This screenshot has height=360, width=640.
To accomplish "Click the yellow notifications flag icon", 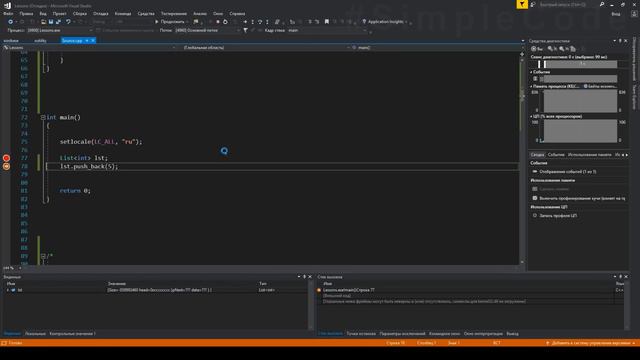I will 522,4.
